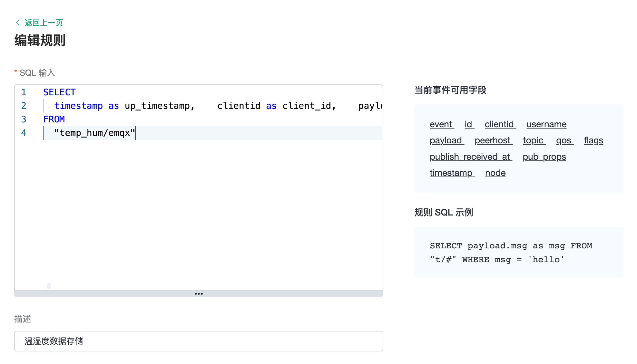The image size is (637, 364).
Task: Click the editor horizontal scrollbar thumb
Action: (49, 286)
